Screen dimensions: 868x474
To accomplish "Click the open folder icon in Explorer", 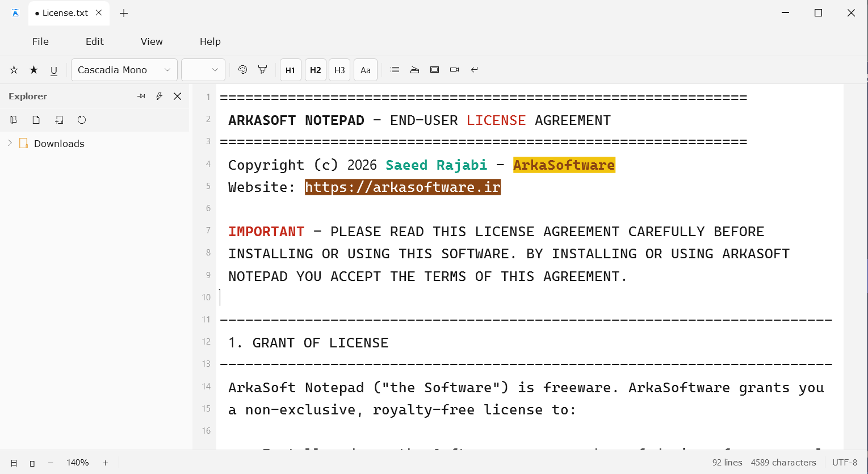I will click(14, 120).
